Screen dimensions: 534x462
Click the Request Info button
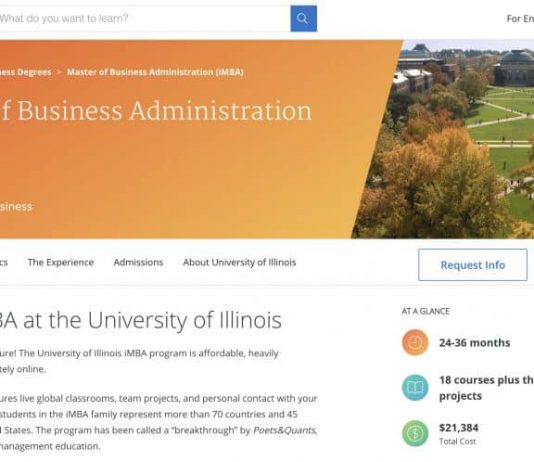pos(473,265)
